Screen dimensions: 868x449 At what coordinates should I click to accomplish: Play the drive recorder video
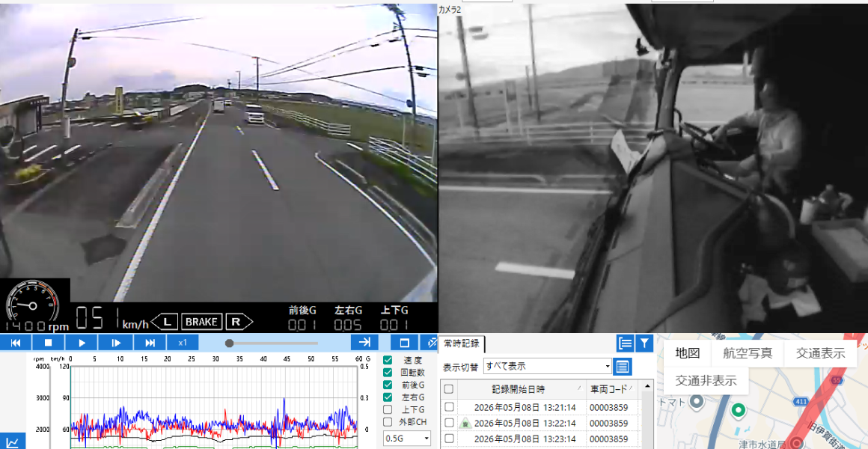point(82,343)
